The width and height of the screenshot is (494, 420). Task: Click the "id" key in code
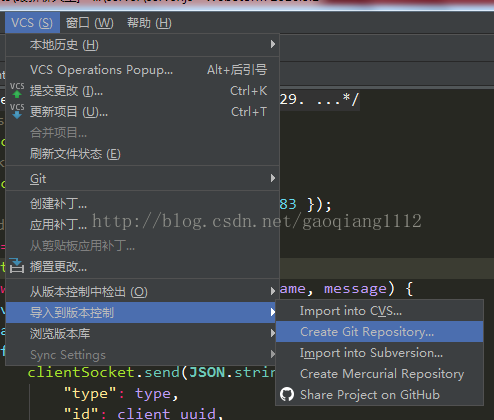click(81, 414)
